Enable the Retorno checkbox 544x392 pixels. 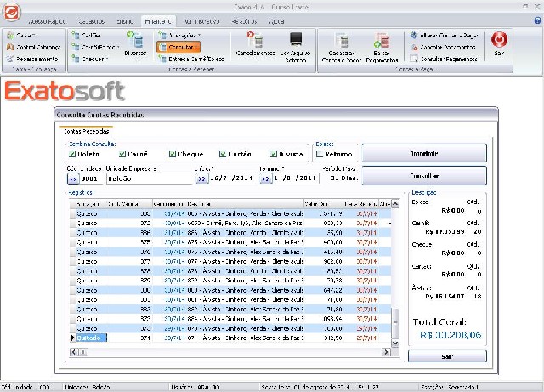pyautogui.click(x=320, y=154)
